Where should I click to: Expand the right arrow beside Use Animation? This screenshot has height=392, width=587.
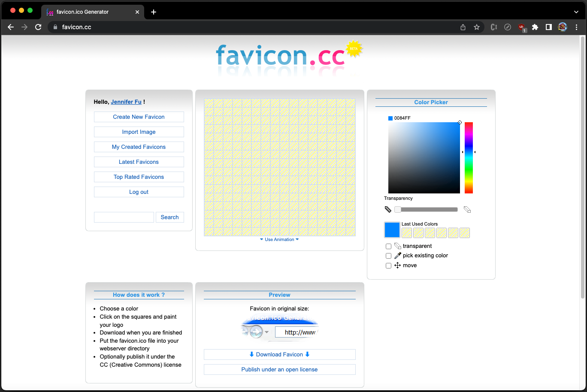(297, 239)
